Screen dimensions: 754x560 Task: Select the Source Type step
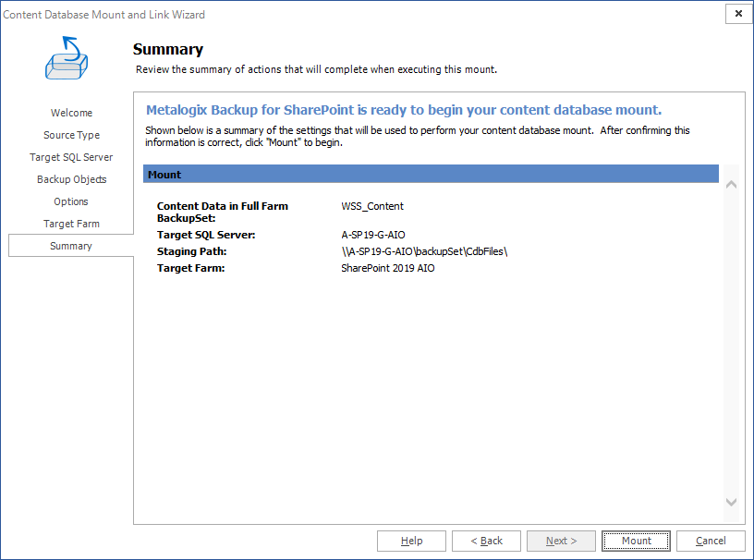(x=71, y=135)
